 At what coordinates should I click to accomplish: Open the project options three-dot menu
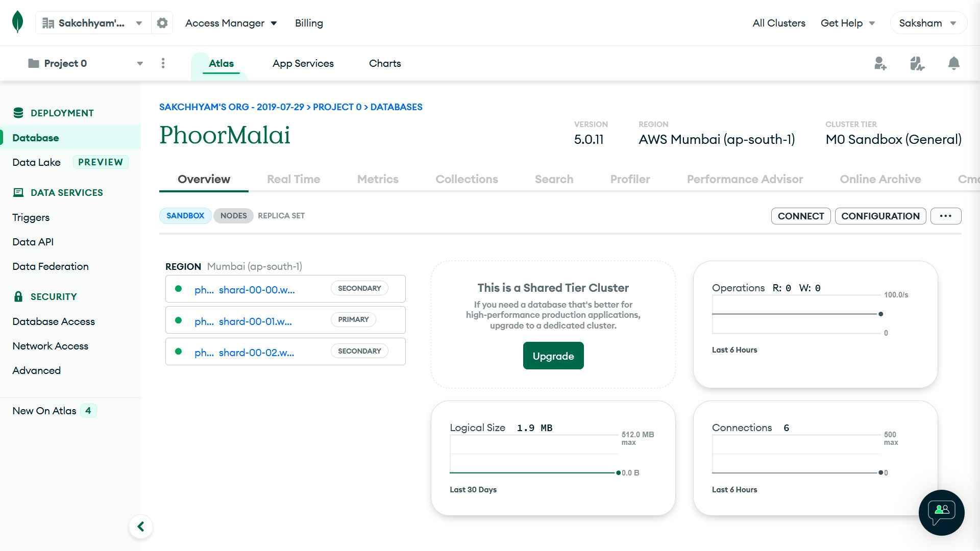163,63
